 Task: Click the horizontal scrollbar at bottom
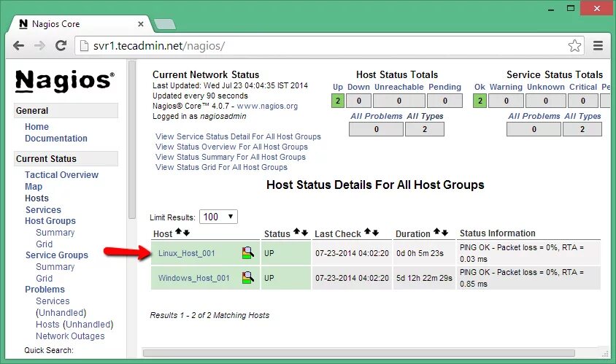(358, 352)
